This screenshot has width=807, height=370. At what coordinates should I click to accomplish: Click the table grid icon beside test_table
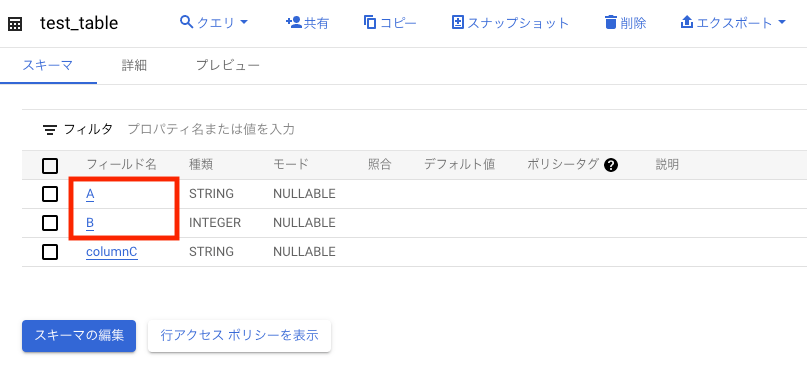[15, 24]
